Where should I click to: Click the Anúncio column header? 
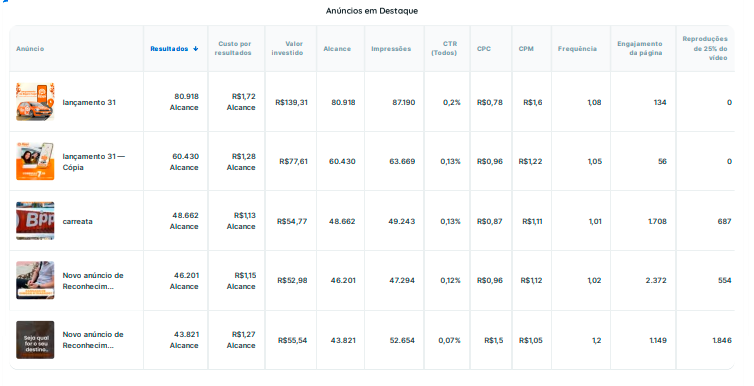[30, 49]
